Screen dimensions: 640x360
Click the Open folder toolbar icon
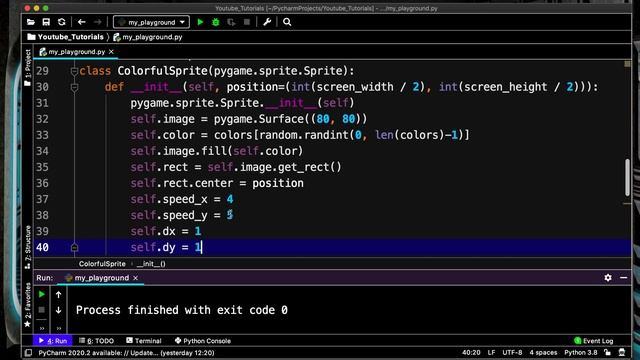(31, 22)
